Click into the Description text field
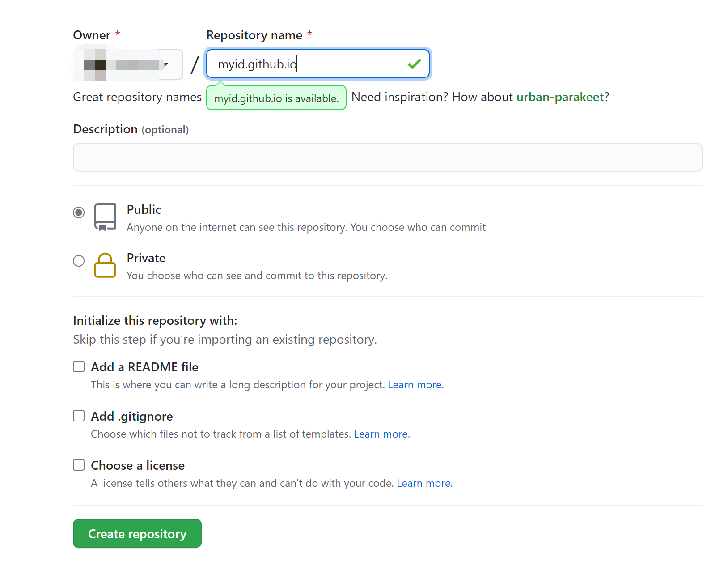Image resolution: width=728 pixels, height=570 pixels. click(x=387, y=157)
